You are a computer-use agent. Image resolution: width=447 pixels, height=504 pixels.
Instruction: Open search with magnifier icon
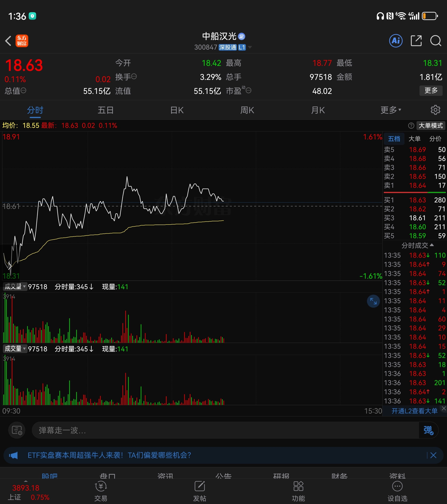click(436, 41)
